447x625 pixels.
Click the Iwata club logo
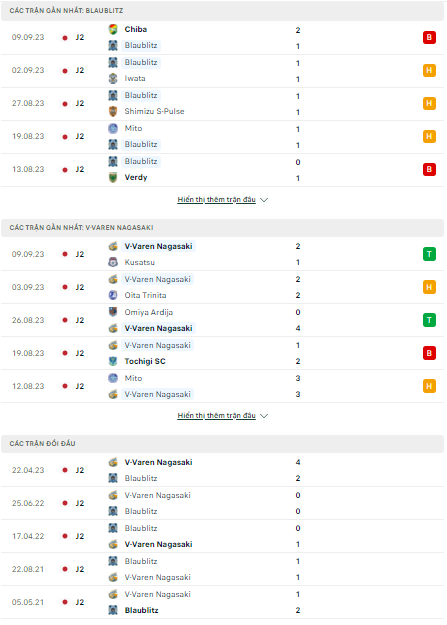click(x=113, y=79)
